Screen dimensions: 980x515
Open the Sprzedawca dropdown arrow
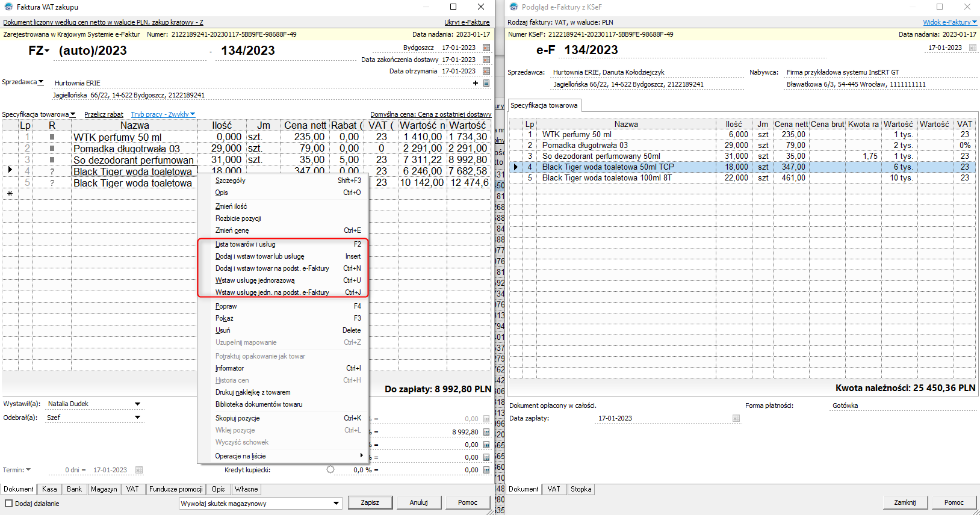pos(41,82)
